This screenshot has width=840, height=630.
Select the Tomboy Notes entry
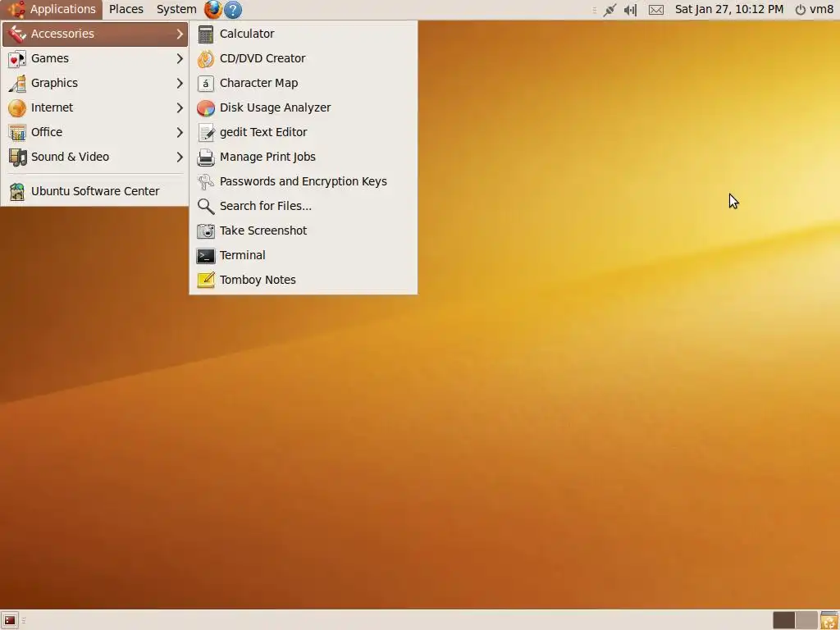point(304,281)
